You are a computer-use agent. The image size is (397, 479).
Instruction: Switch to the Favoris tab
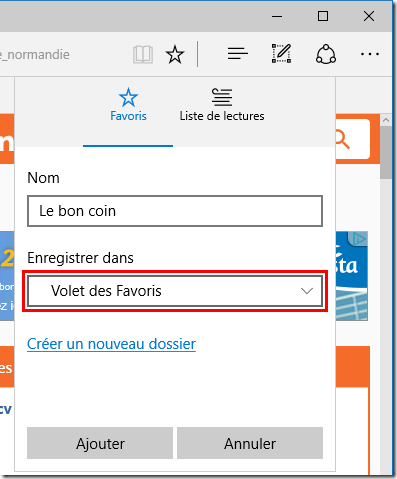(128, 105)
